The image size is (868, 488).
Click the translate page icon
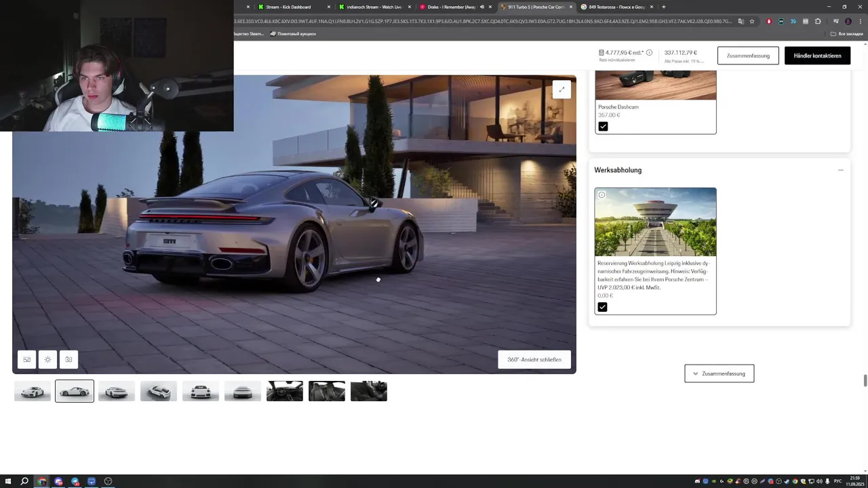coord(741,21)
